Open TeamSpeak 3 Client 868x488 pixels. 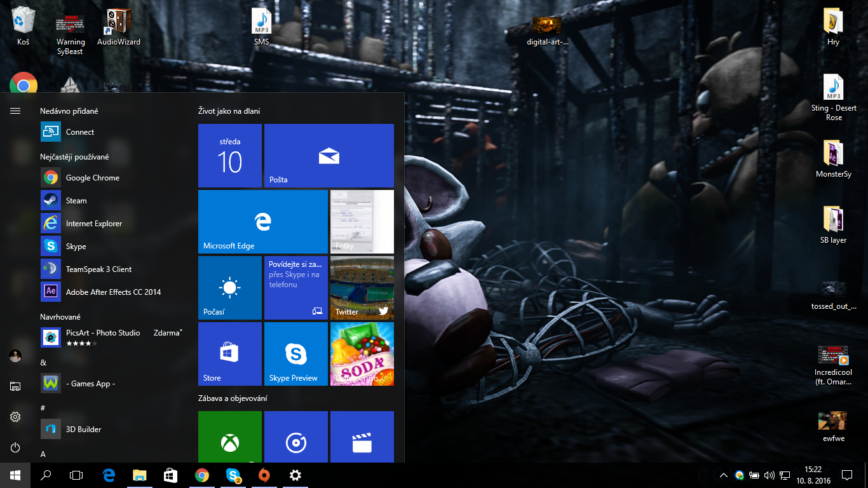98,269
